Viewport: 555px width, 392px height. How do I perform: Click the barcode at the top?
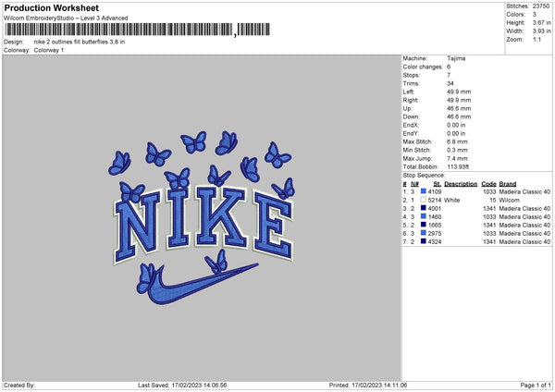[137, 30]
